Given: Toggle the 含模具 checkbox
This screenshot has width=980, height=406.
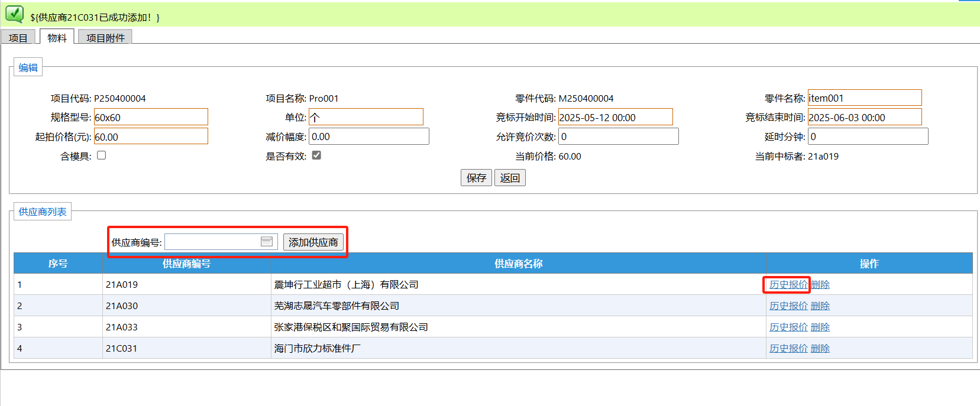Looking at the screenshot, I should click(x=102, y=155).
